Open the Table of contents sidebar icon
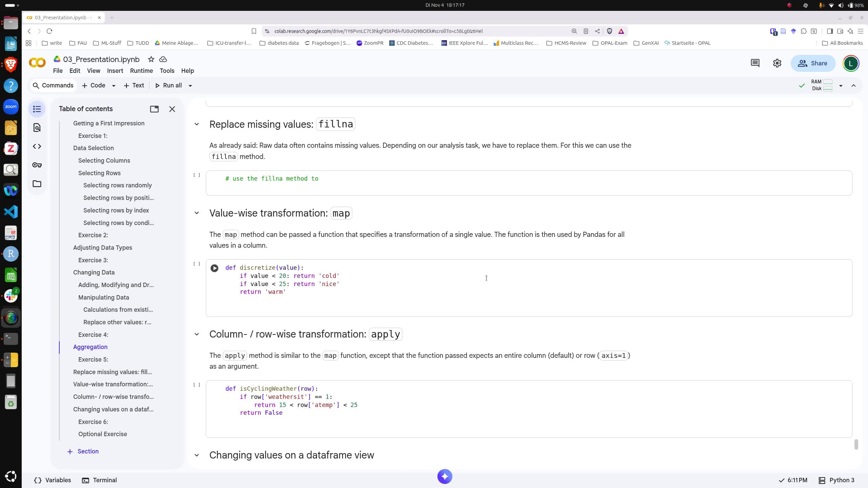The height and width of the screenshot is (488, 868). click(37, 109)
